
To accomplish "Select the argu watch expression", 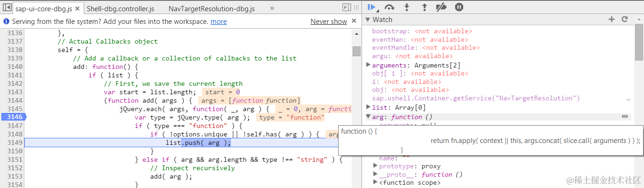I will [412, 56].
